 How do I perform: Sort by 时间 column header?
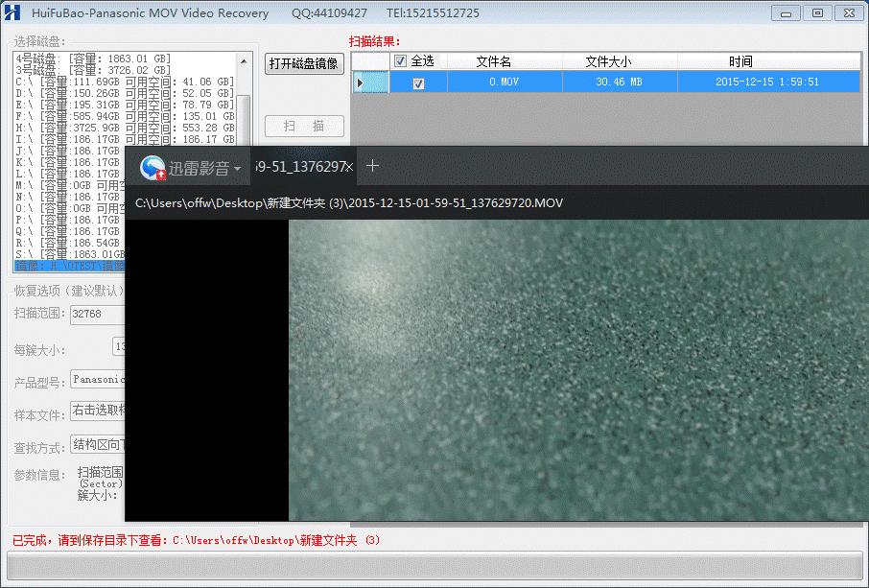(768, 61)
